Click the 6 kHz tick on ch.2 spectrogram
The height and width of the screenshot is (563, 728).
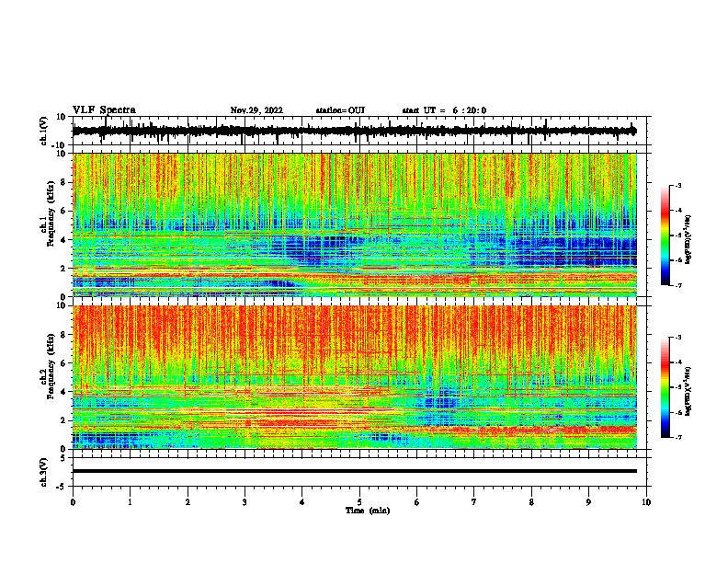click(x=64, y=363)
